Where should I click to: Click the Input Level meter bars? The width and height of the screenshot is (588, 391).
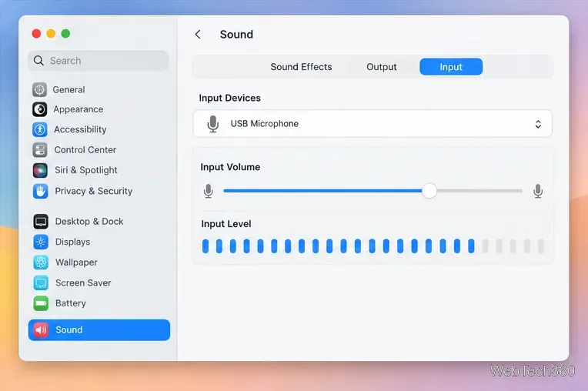coord(373,246)
